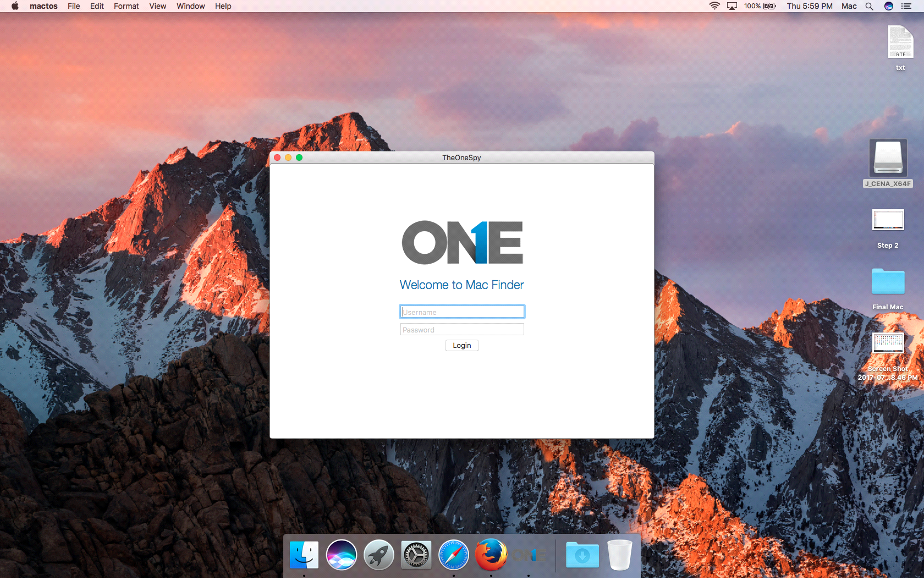Open the Downloads folder in dock
This screenshot has width=924, height=578.
(582, 555)
